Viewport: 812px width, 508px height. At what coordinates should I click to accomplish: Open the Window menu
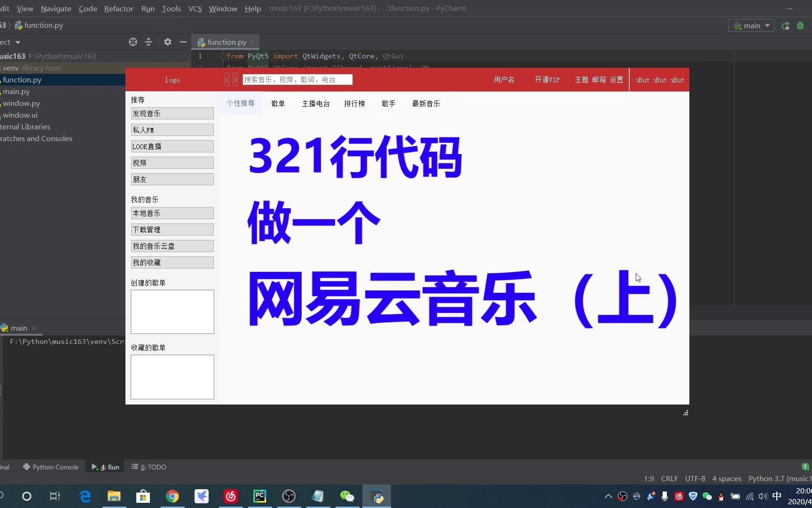click(x=223, y=8)
